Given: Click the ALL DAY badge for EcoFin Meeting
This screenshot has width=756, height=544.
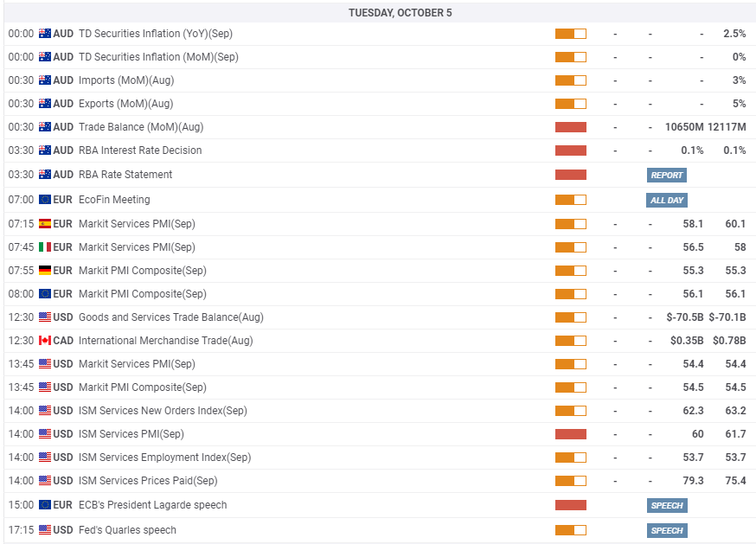Looking at the screenshot, I should pos(667,200).
